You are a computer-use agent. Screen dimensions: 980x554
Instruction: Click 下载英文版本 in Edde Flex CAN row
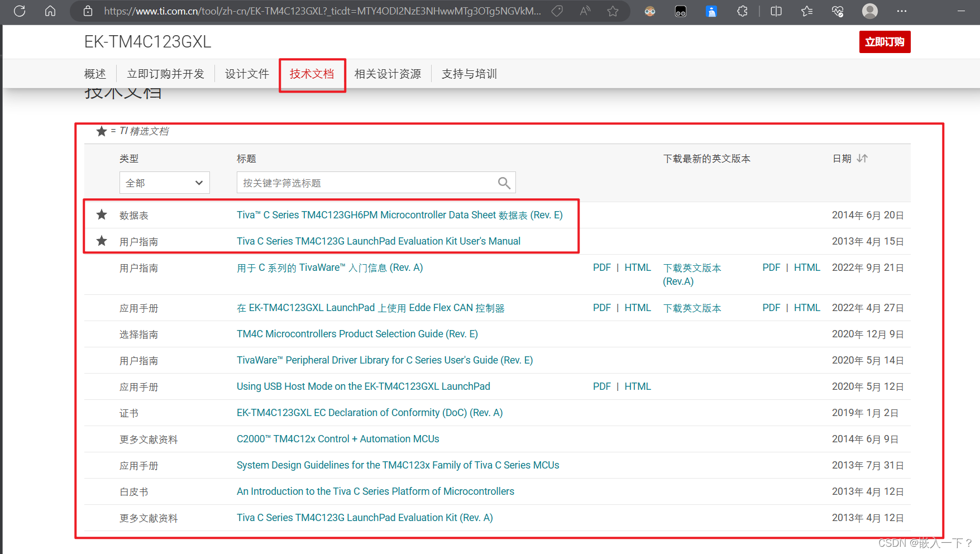[692, 308]
